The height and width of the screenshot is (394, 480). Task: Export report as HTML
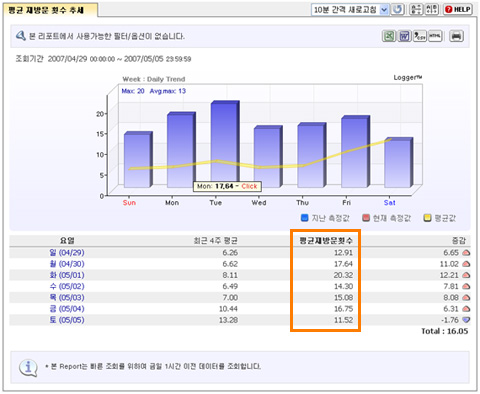click(435, 36)
